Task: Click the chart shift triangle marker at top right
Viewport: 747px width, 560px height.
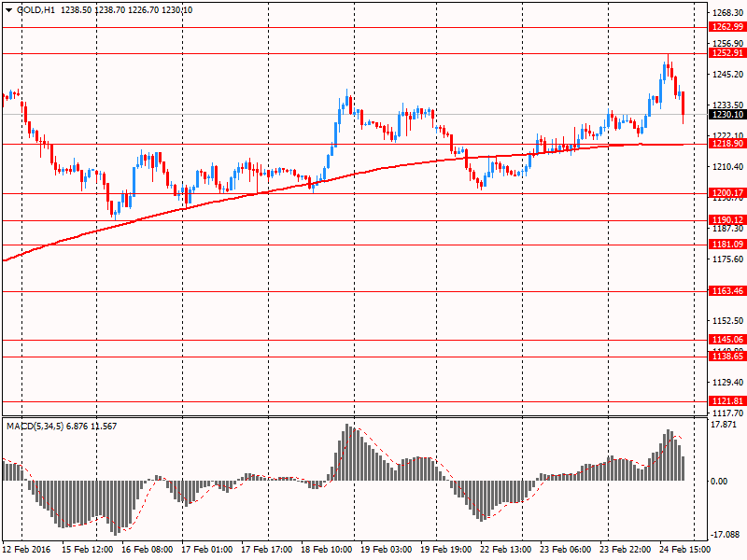Action: pos(692,6)
